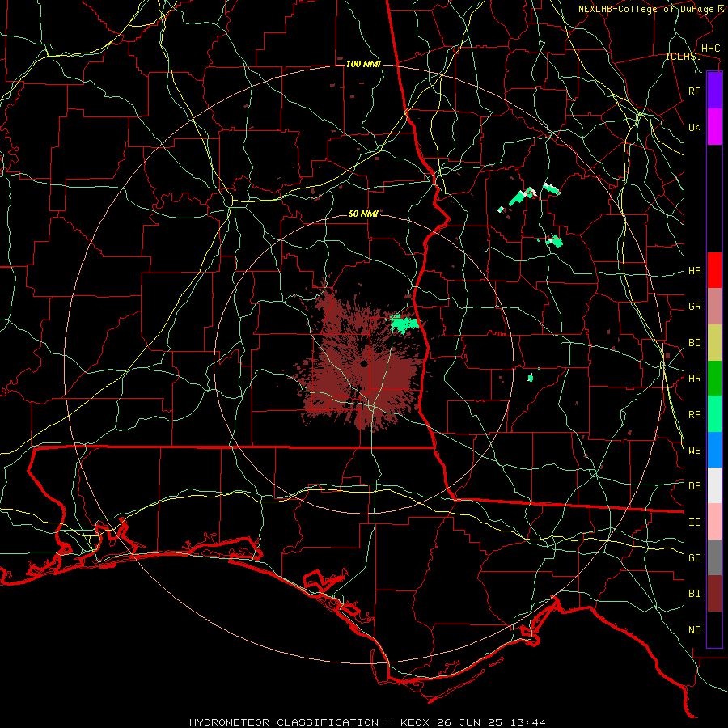Click the GC gray legend swatch
The height and width of the screenshot is (728, 728).
pyautogui.click(x=714, y=557)
